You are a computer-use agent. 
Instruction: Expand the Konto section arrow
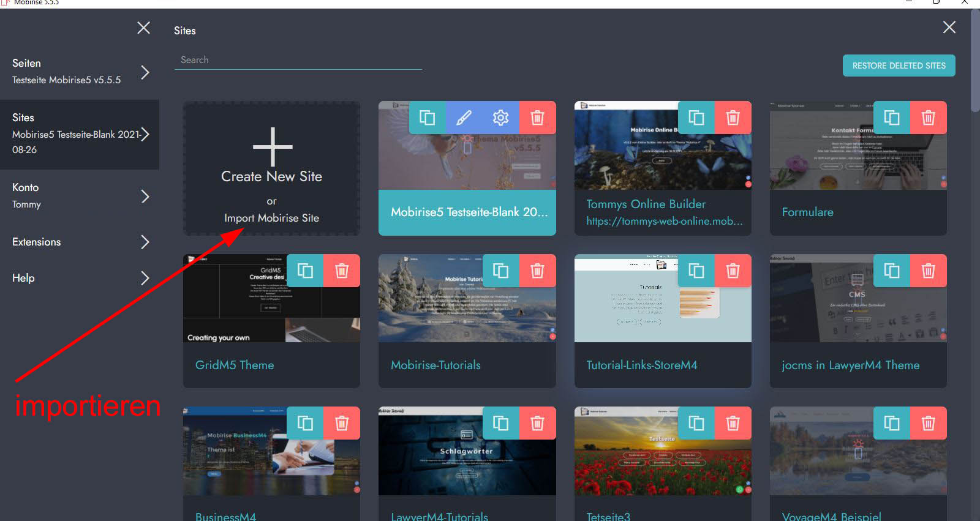point(145,196)
